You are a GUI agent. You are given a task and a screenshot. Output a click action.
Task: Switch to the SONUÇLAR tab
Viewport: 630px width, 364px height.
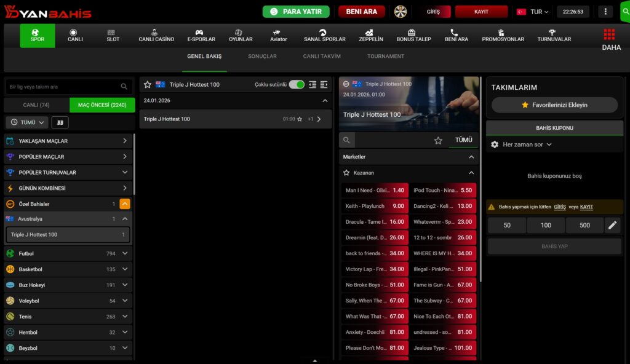coord(262,56)
